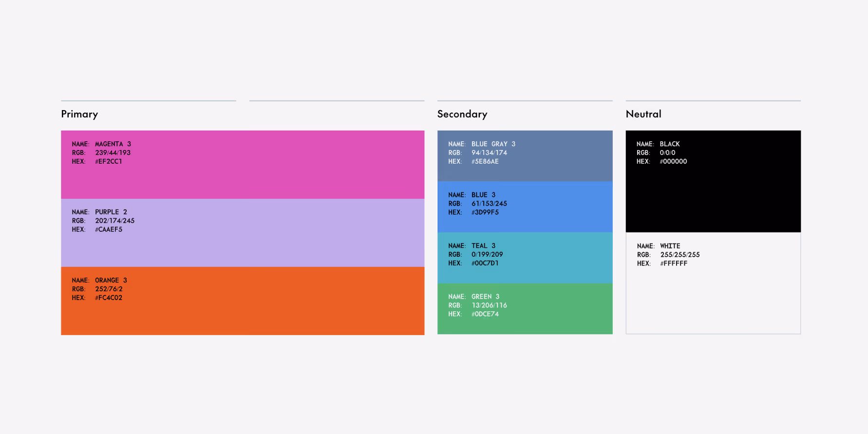This screenshot has height=434, width=868.
Task: Pick the Orange 3 color swatch
Action: pos(243,301)
